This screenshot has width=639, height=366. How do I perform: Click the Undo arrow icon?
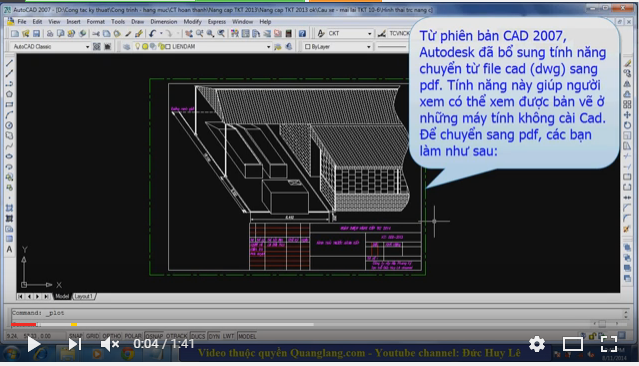click(x=152, y=33)
